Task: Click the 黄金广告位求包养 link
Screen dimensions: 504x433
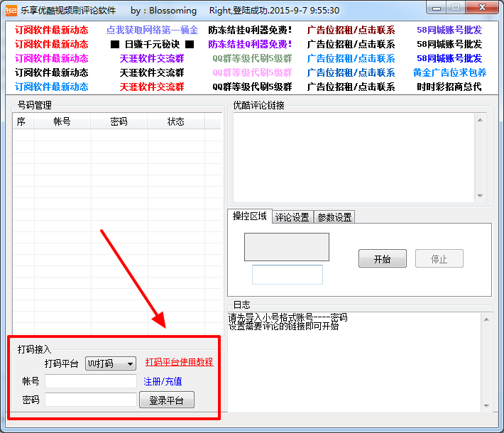Action: click(449, 72)
